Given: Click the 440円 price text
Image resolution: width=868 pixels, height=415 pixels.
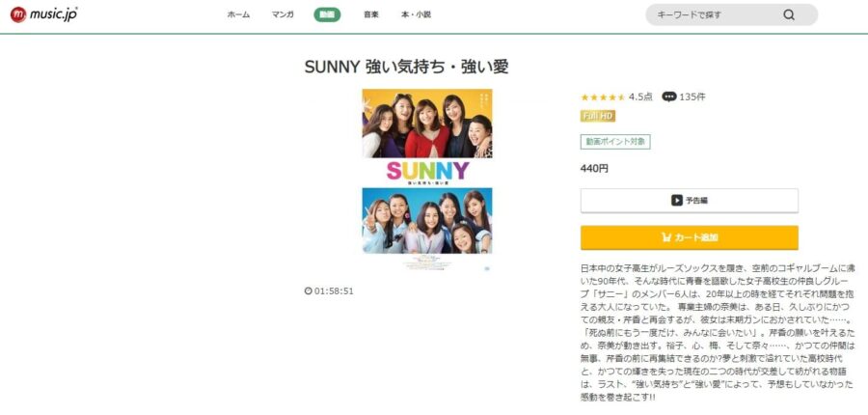Looking at the screenshot, I should (594, 169).
